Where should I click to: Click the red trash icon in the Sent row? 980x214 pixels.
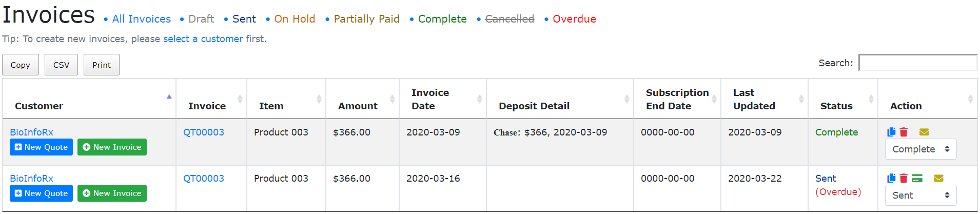click(904, 178)
